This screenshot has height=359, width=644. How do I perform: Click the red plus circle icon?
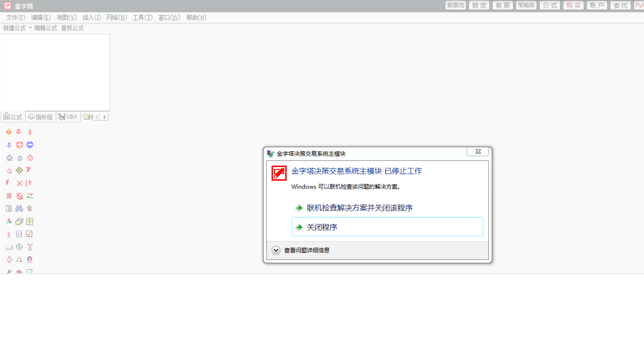click(19, 145)
